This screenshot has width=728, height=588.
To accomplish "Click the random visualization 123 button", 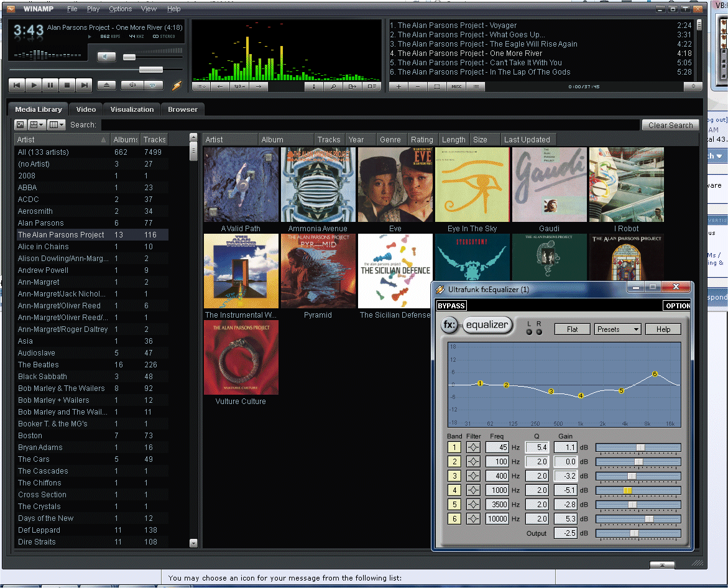I will coord(239,86).
